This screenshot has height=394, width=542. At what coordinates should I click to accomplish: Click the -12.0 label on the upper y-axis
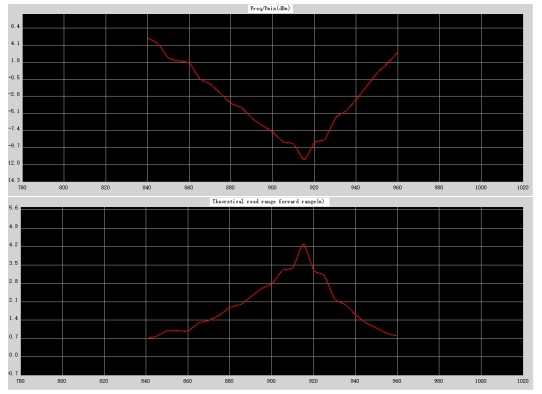[x=15, y=163]
